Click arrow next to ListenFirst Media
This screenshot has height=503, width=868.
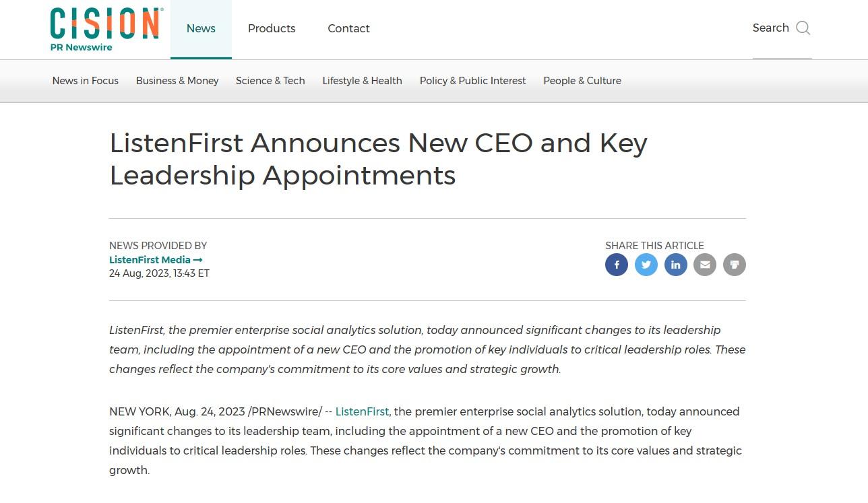(x=198, y=260)
